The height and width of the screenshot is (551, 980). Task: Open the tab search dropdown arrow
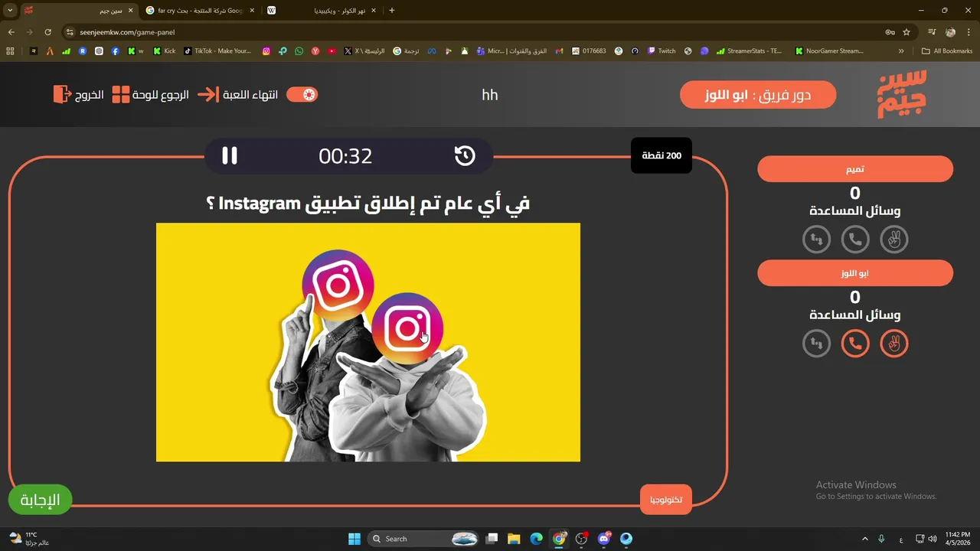(9, 11)
